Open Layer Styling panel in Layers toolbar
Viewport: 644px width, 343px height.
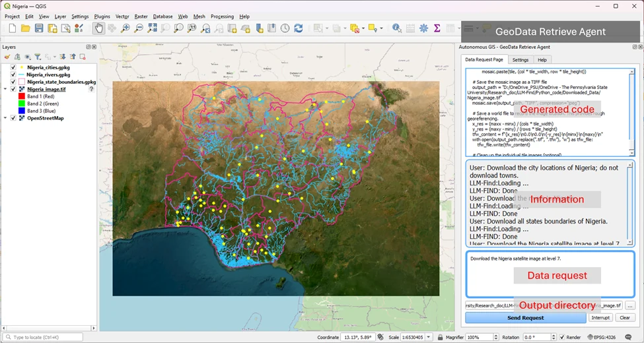click(7, 57)
